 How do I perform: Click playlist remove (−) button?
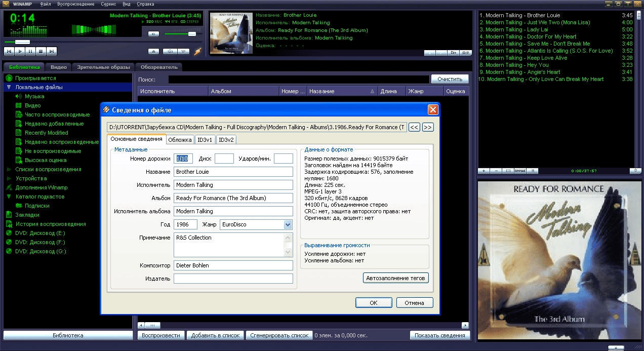tap(496, 171)
